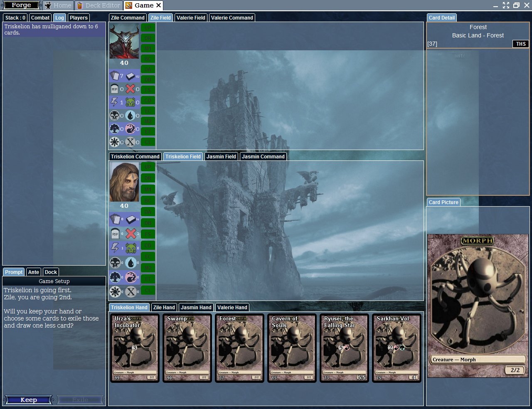Toggle Triskelion's BC begin combat stop
This screenshot has width=532, height=409.
pos(148,200)
